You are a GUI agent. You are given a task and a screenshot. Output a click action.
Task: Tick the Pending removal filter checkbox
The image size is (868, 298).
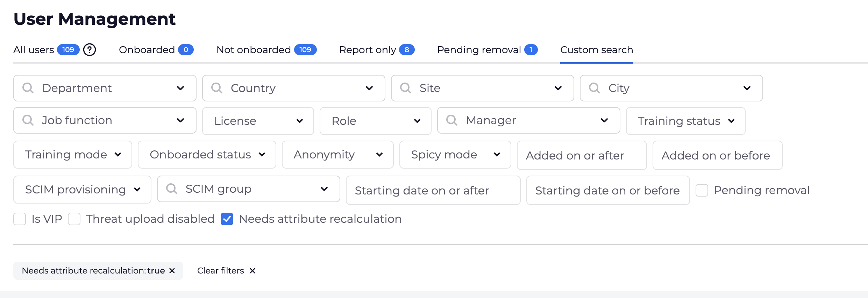click(x=702, y=190)
